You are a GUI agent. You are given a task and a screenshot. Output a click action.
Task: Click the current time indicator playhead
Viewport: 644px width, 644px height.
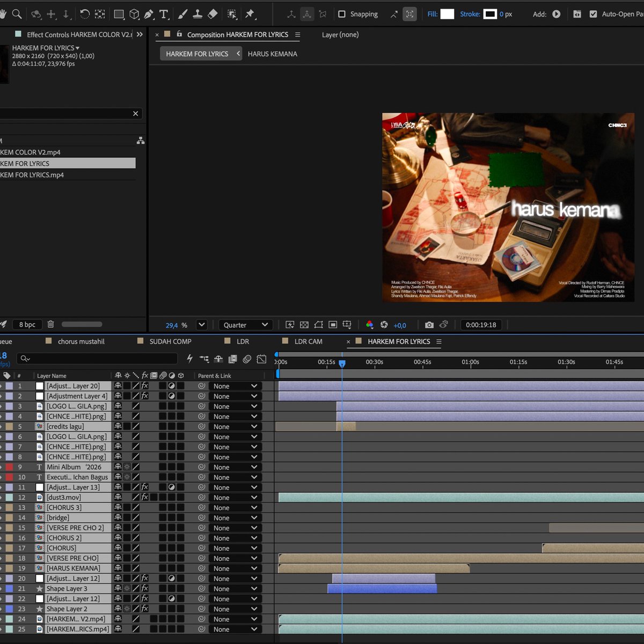click(342, 363)
